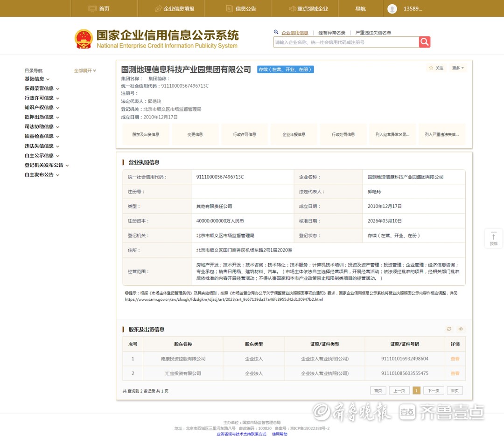
Task: Click the star icon beside 关注
Action: [431, 68]
